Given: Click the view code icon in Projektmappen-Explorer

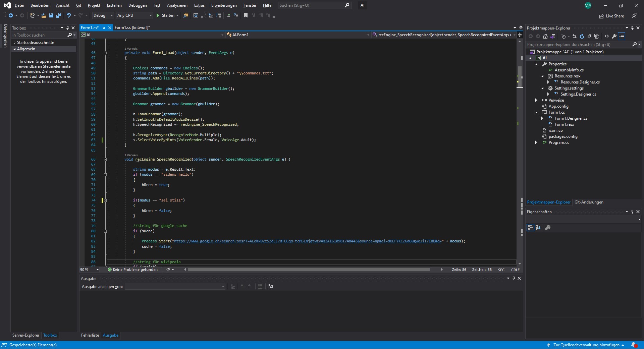Looking at the screenshot, I should pyautogui.click(x=607, y=36).
